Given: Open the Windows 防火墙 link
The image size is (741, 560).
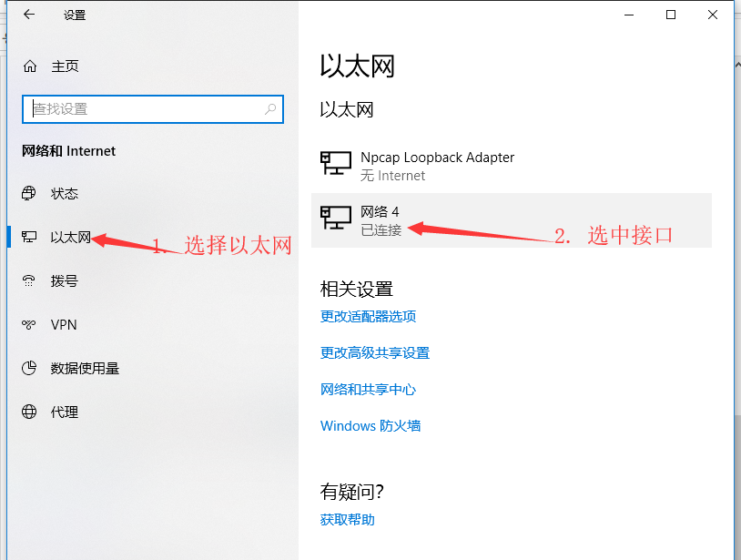Looking at the screenshot, I should click(370, 426).
